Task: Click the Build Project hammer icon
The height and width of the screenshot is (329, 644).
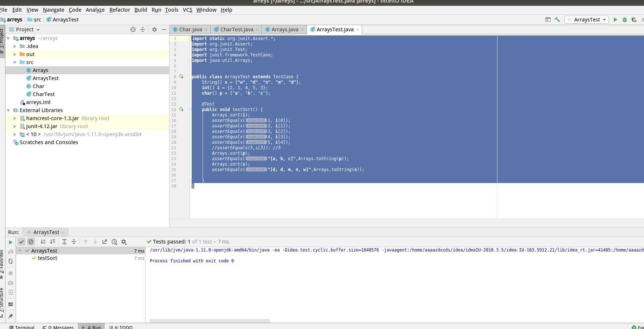Action: 557,20
